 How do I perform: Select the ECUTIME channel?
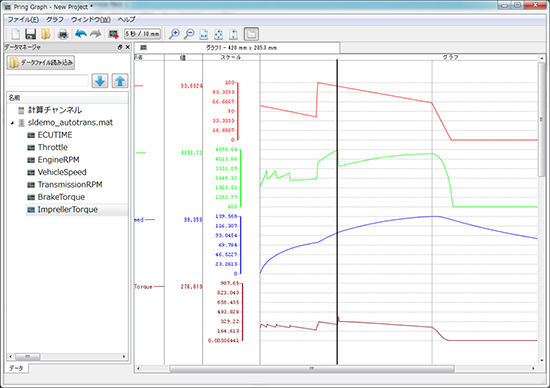click(x=55, y=135)
